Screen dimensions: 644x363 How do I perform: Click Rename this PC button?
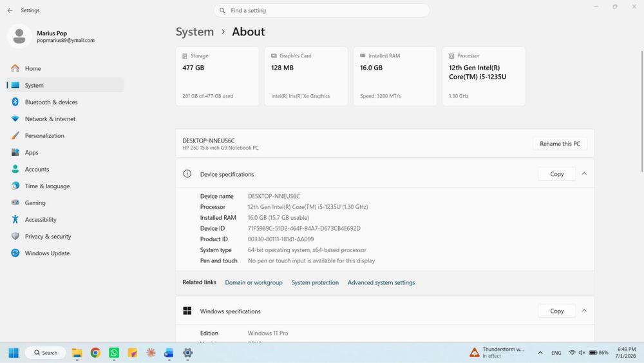[560, 144]
